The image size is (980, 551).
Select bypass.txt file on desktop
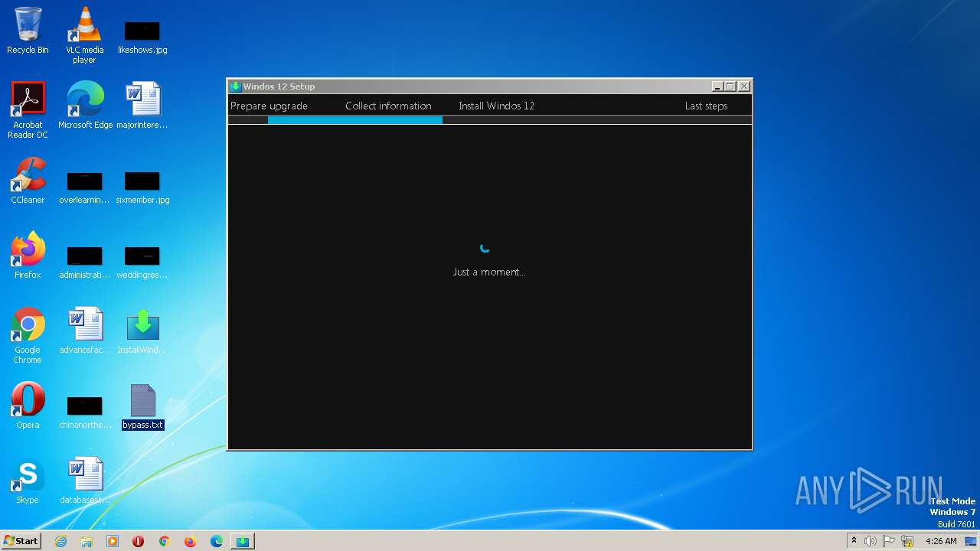(x=143, y=406)
